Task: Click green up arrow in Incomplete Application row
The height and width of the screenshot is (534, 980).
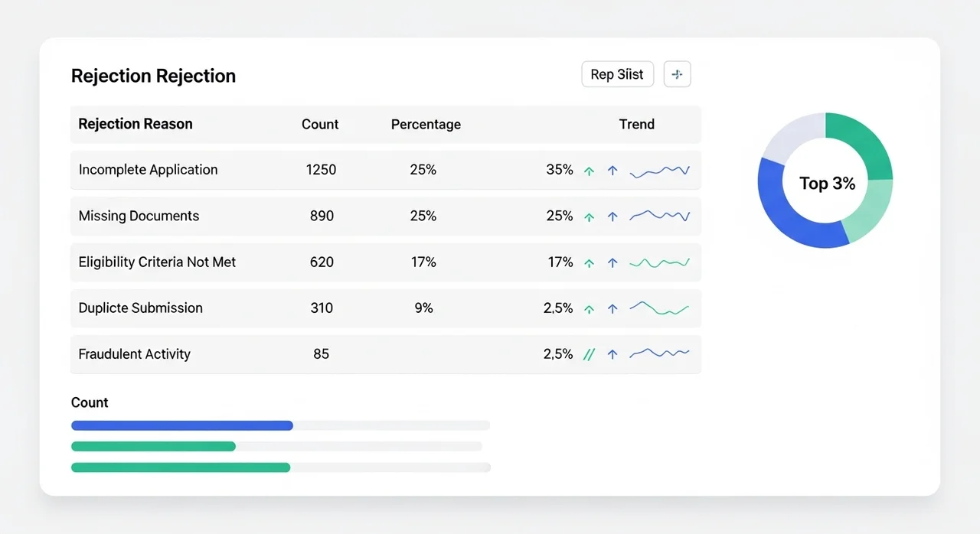Action: (x=589, y=171)
